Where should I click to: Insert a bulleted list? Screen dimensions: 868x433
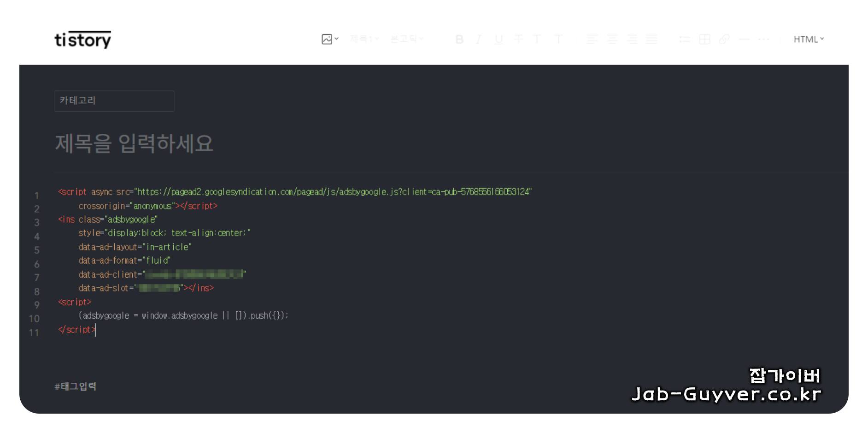[685, 39]
